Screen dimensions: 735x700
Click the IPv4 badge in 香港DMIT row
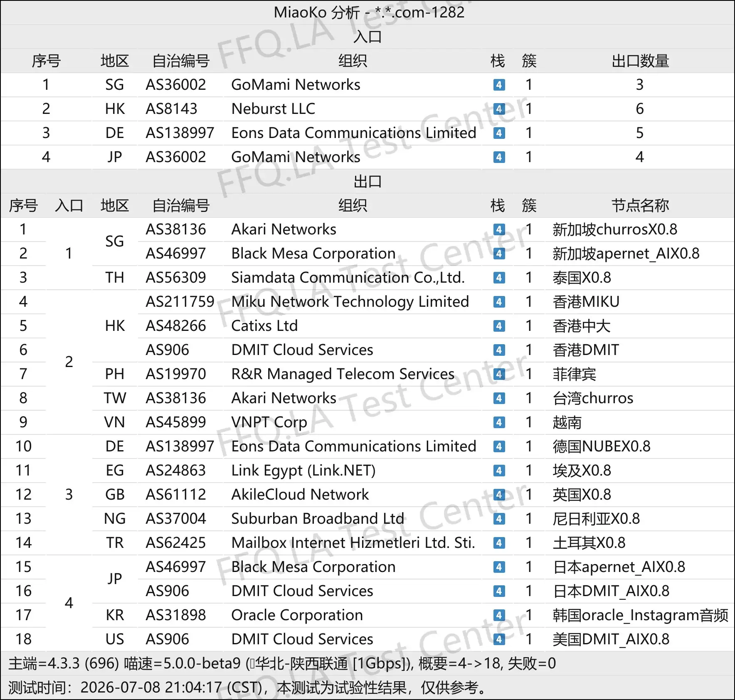pos(499,350)
